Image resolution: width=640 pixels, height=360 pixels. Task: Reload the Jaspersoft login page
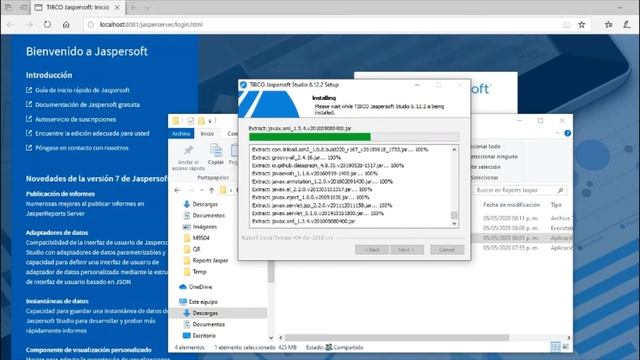[x=47, y=24]
